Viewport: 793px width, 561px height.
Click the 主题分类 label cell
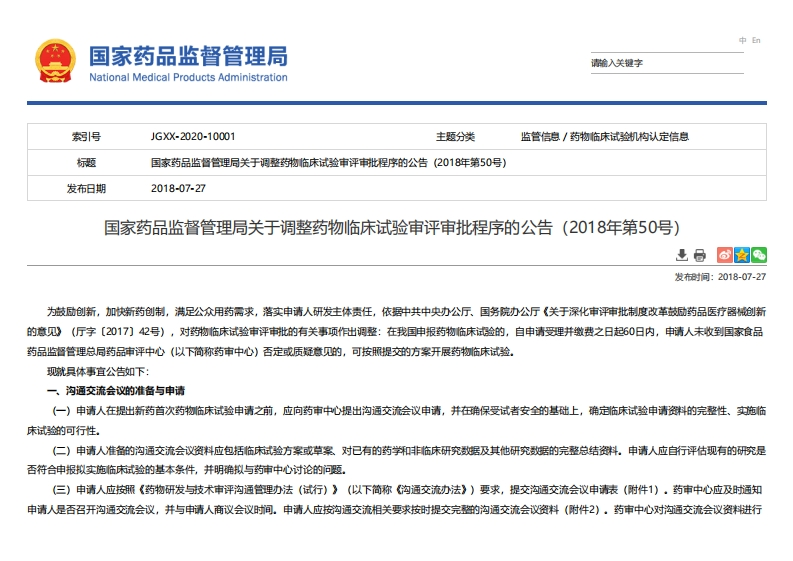click(455, 136)
